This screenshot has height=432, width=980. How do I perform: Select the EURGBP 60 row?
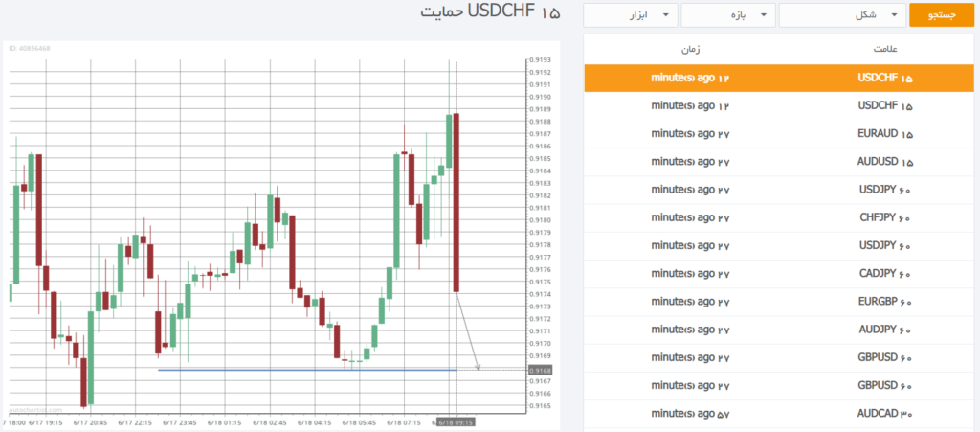(x=779, y=302)
